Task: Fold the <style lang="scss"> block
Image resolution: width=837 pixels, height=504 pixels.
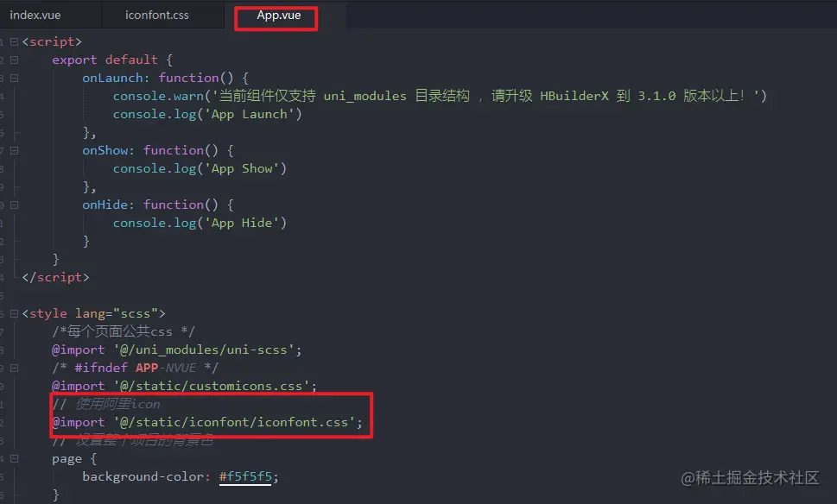Action: (15, 313)
